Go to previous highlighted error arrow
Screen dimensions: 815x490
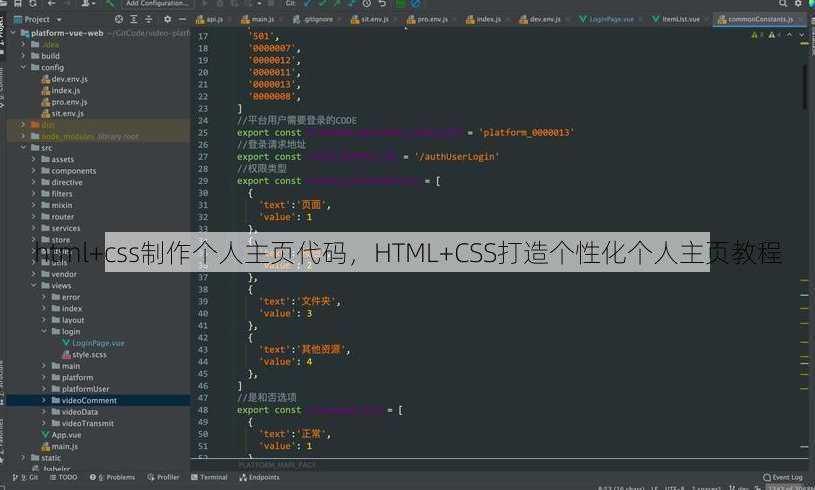(x=790, y=35)
